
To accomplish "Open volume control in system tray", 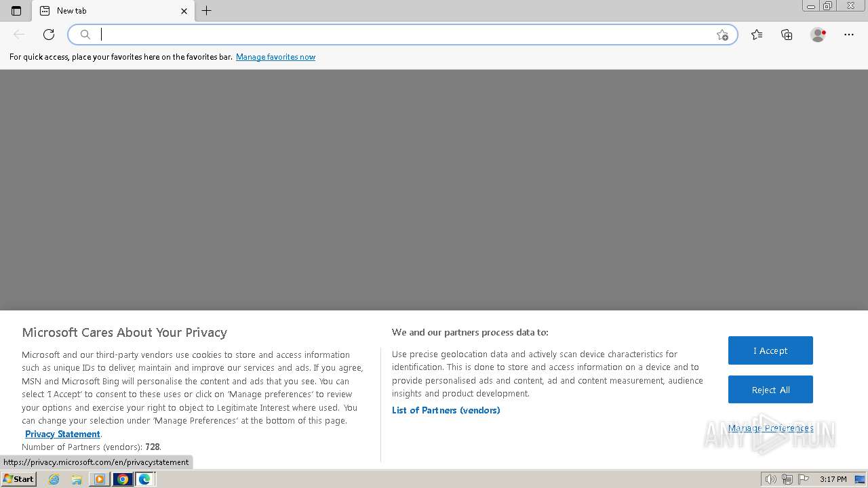I will pyautogui.click(x=770, y=479).
